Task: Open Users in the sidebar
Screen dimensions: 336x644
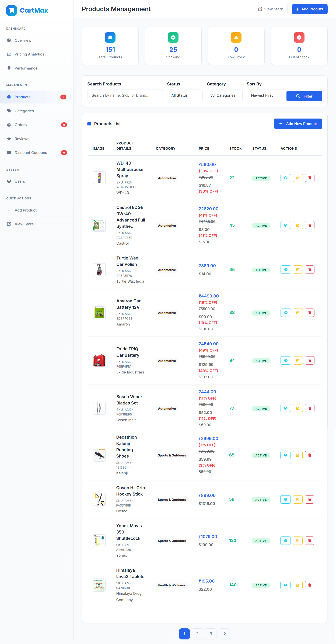Action: [x=36, y=181]
